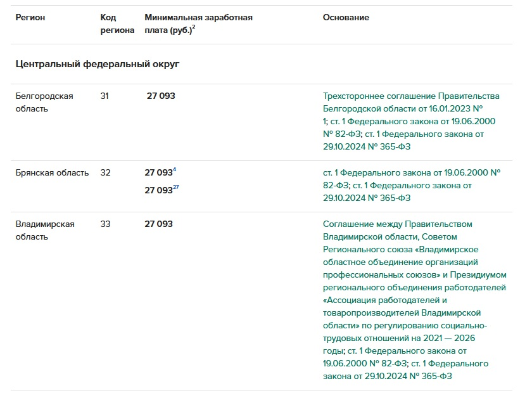Click the 'Основание' column header
Viewport: 532px width, 393px height.
346,18
